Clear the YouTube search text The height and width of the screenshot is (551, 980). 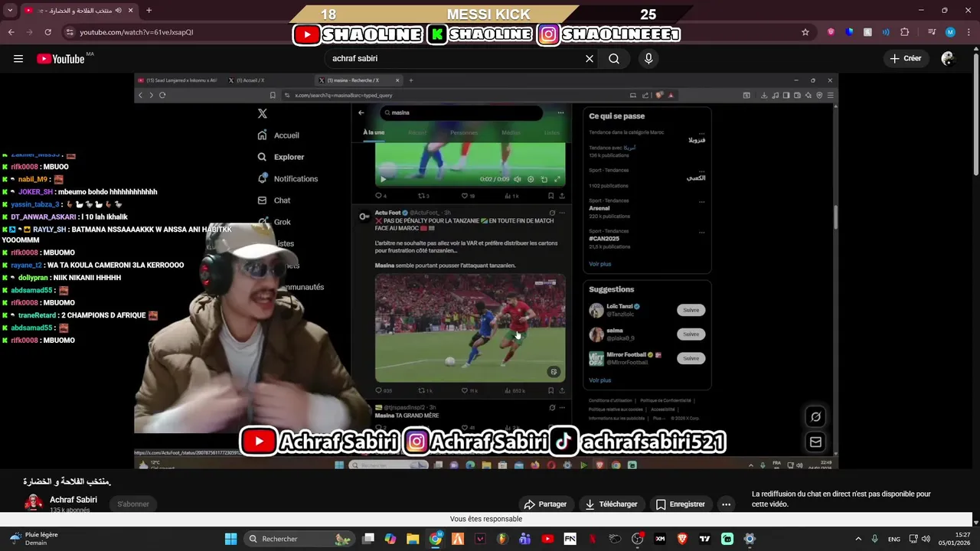coord(590,58)
